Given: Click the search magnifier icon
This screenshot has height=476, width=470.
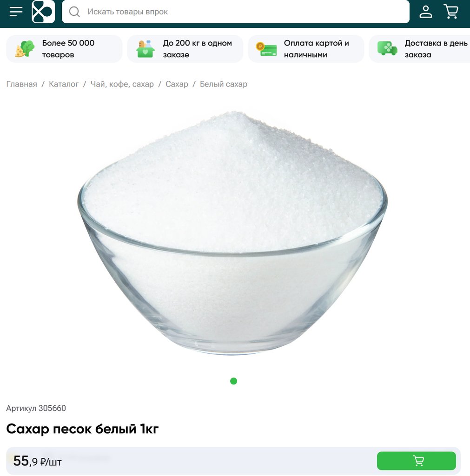Looking at the screenshot, I should (x=74, y=12).
